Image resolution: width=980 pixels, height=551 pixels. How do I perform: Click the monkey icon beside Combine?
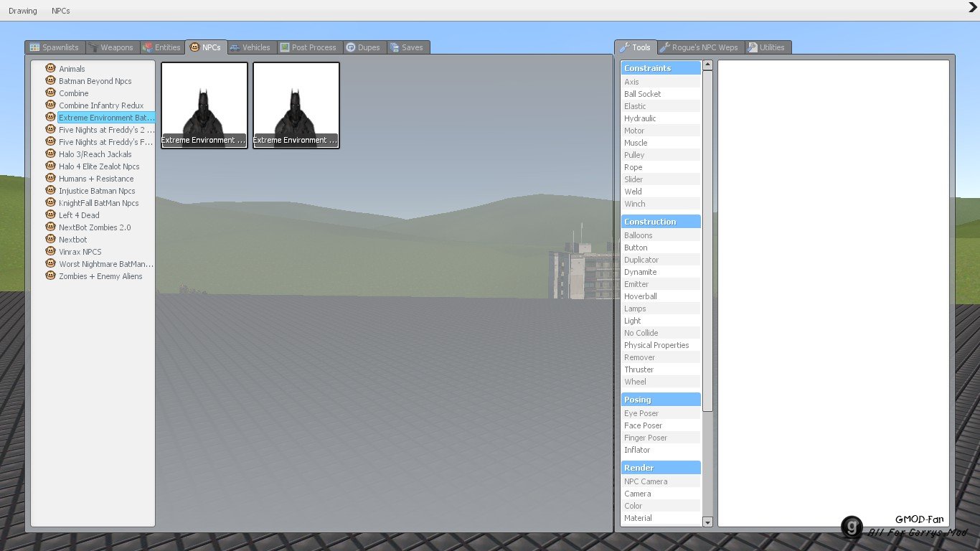[51, 93]
